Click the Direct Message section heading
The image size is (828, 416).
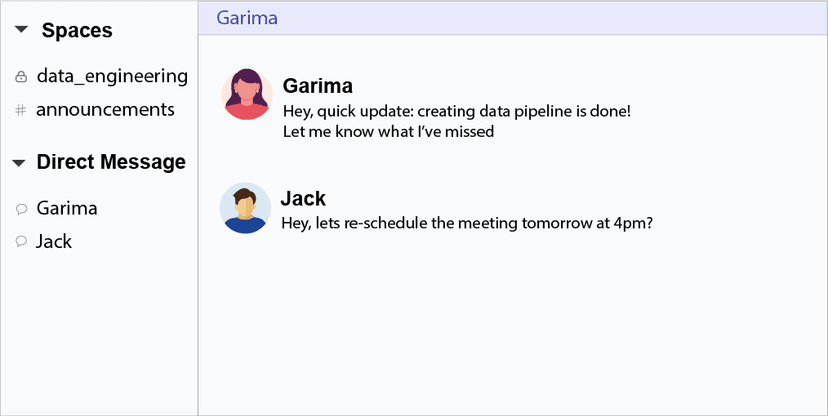coord(110,162)
